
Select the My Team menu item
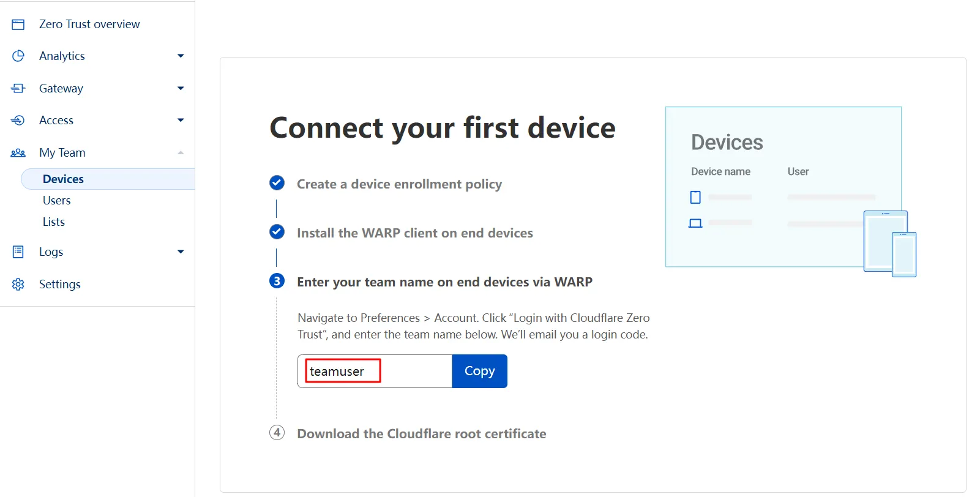coord(62,152)
